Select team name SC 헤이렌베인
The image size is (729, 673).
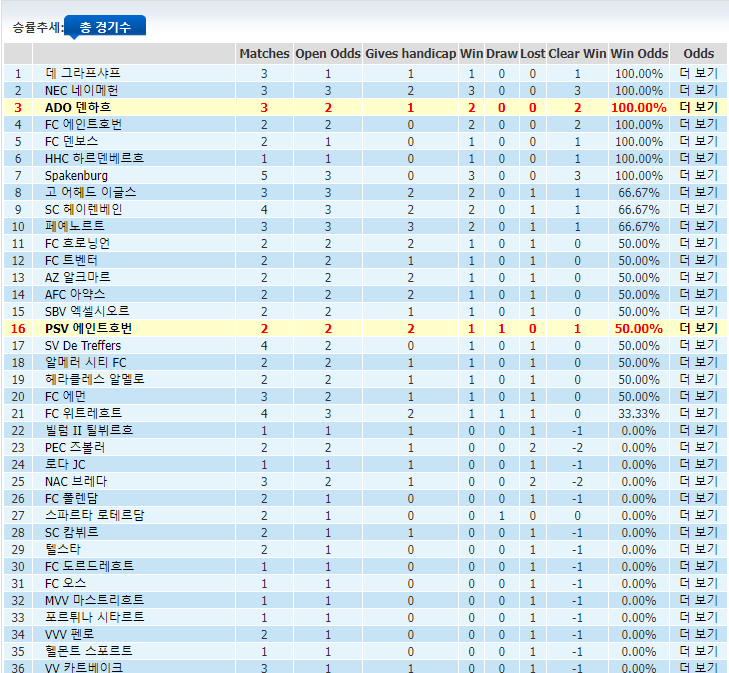point(83,210)
